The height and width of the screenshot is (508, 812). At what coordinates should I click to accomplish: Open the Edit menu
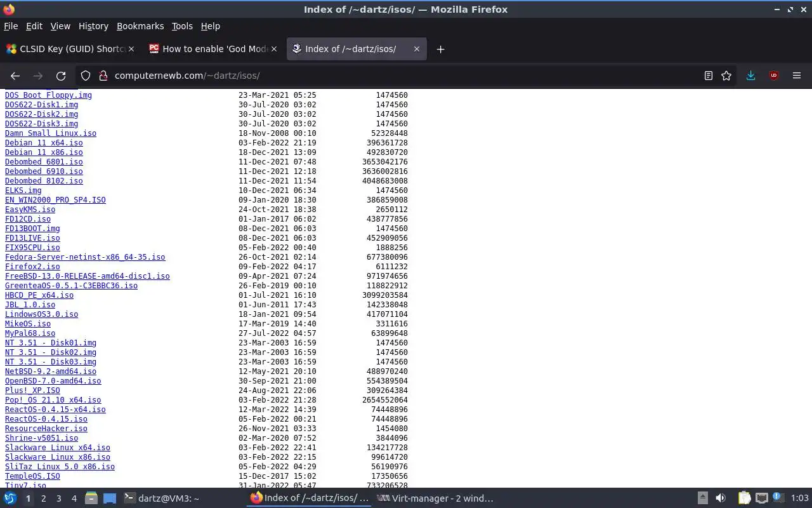34,26
